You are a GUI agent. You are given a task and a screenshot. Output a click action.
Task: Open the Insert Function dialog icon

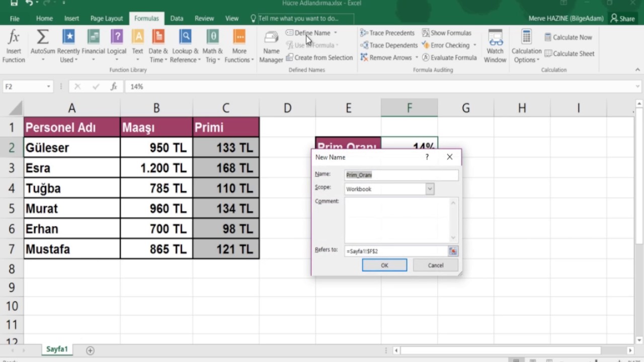[14, 47]
